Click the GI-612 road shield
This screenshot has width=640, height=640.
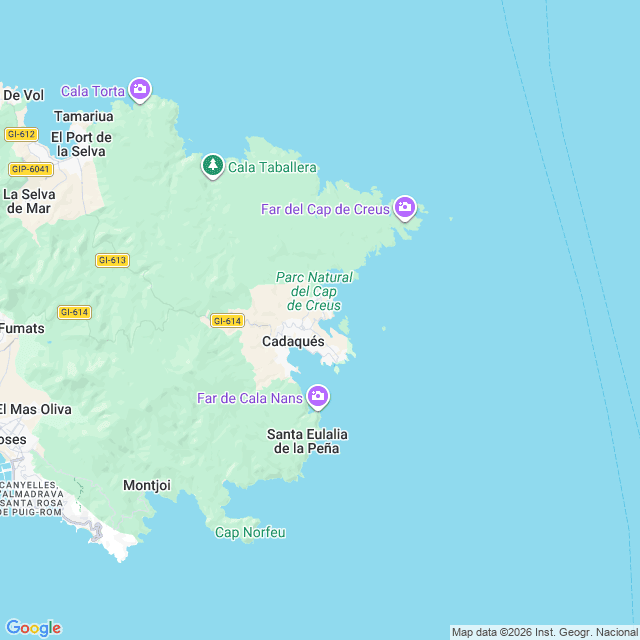coord(21,134)
